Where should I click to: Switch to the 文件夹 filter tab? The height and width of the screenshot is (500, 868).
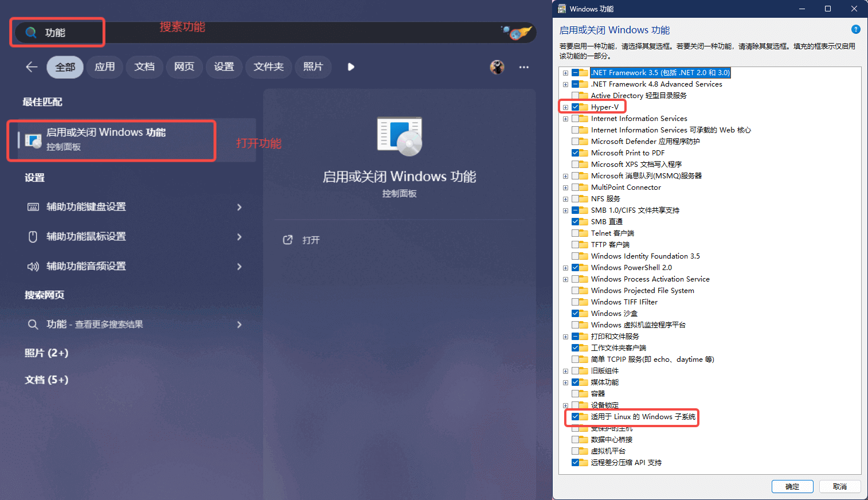(x=269, y=67)
